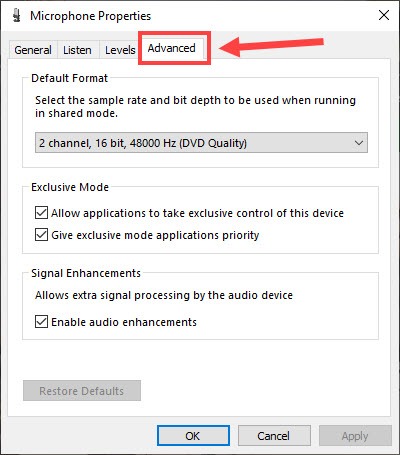Click the microphone icon in the title bar
This screenshot has width=400, height=455.
[16, 16]
